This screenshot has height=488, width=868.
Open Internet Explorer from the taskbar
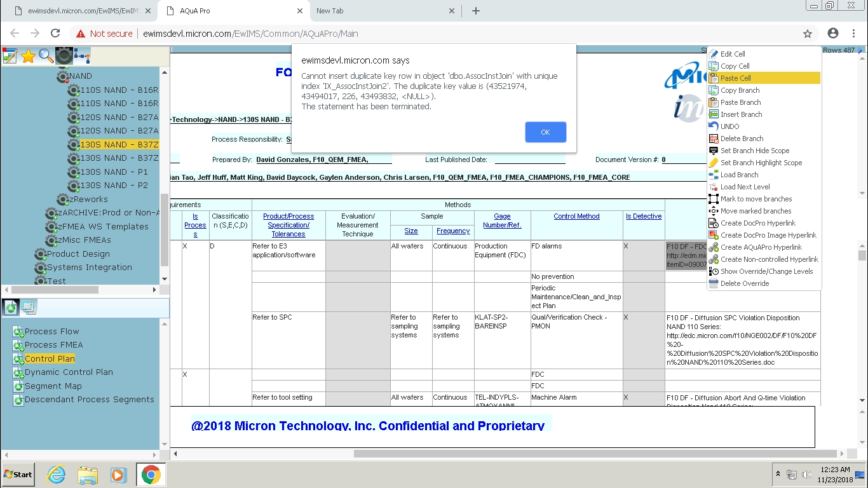(57, 475)
